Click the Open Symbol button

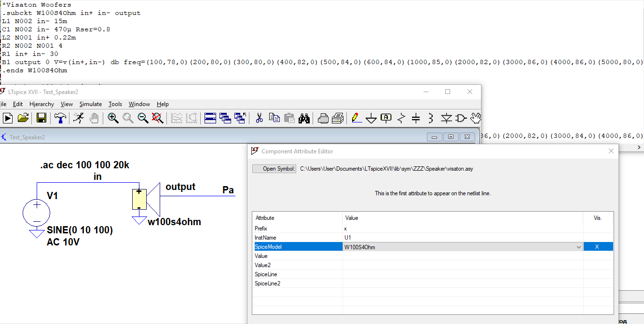274,169
